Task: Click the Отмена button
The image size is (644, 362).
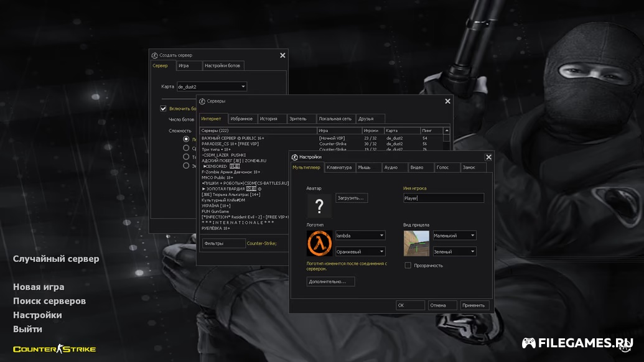Action: pyautogui.click(x=442, y=305)
